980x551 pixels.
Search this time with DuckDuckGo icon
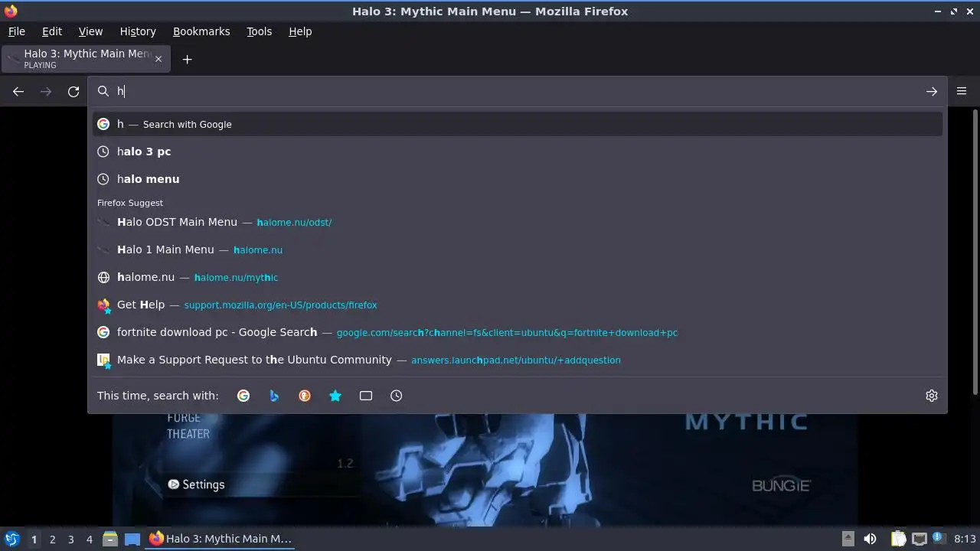[305, 396]
